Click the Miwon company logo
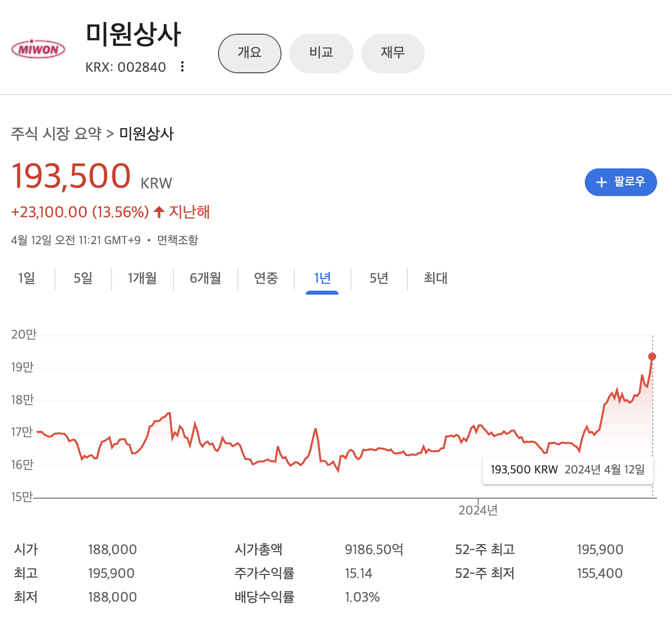 (38, 49)
